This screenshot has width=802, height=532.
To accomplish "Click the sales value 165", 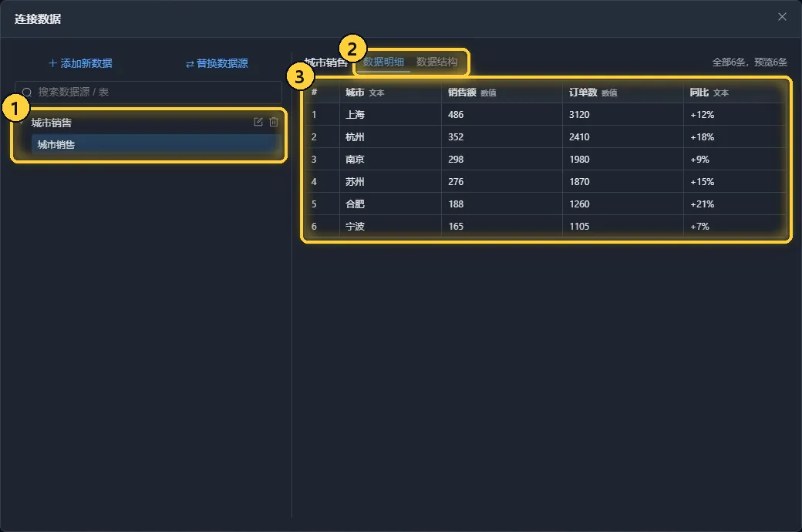I will 502,226.
